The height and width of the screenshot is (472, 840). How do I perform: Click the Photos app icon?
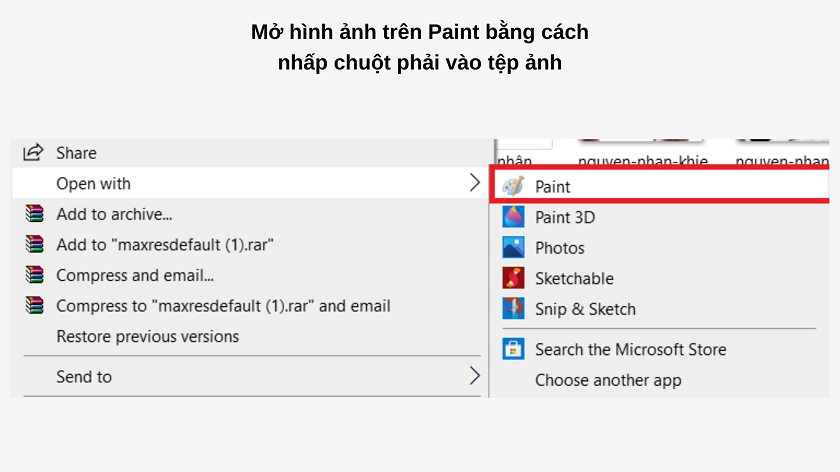[x=513, y=248]
